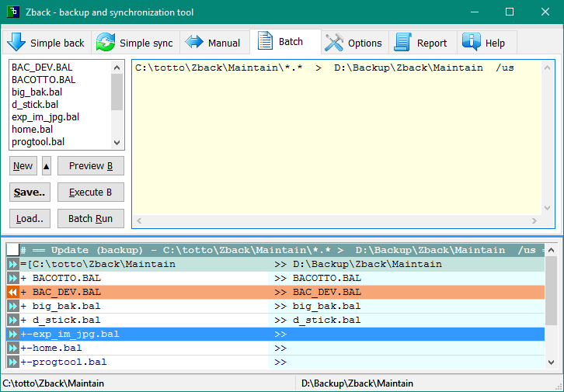Click up arrow of preview list scrollbar
Viewport: 564px width, 392px height.
(x=551, y=250)
